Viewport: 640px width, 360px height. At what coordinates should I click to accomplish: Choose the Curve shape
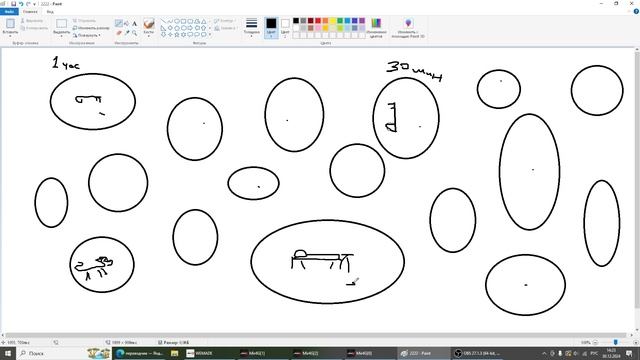[x=170, y=21]
